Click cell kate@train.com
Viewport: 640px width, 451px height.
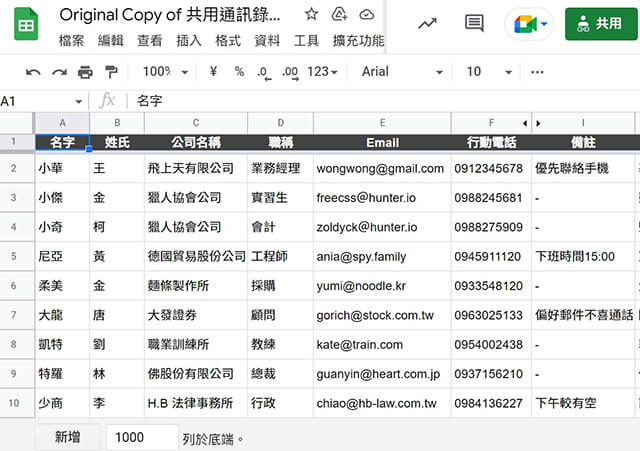click(x=382, y=344)
